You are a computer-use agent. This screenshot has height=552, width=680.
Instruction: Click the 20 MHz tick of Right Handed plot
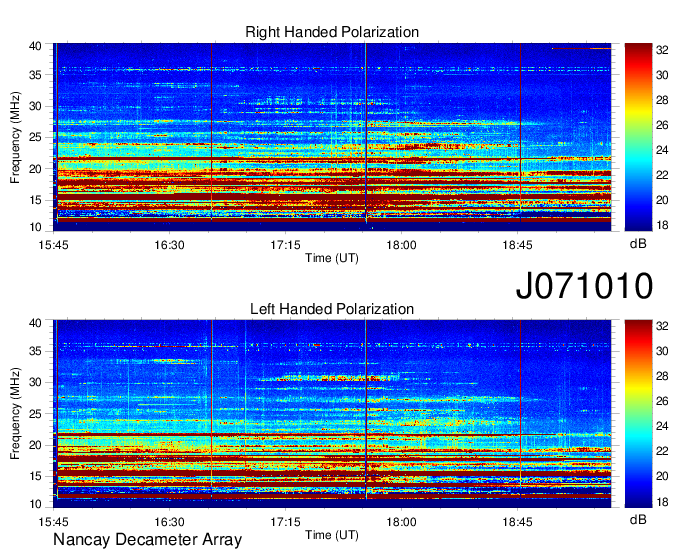pyautogui.click(x=35, y=169)
